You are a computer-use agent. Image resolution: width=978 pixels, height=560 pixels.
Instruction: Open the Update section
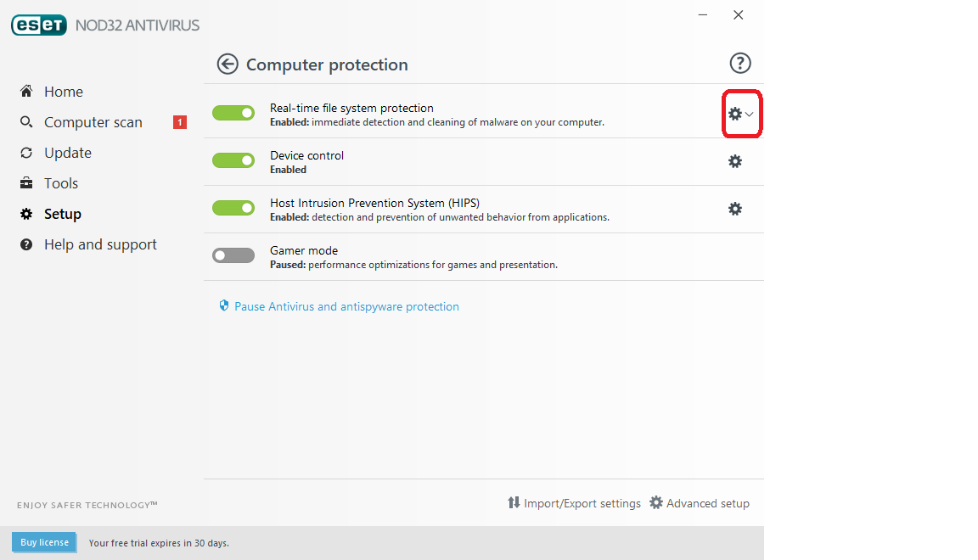(68, 153)
